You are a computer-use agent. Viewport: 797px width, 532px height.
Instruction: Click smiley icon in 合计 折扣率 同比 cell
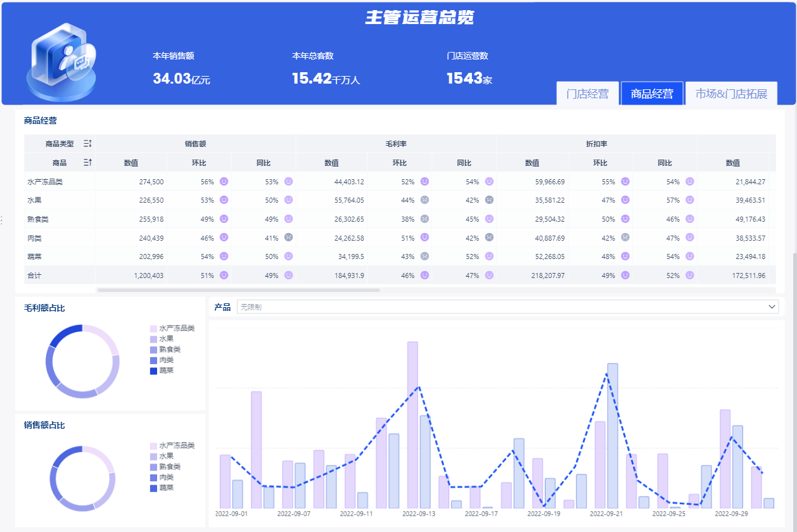(690, 275)
